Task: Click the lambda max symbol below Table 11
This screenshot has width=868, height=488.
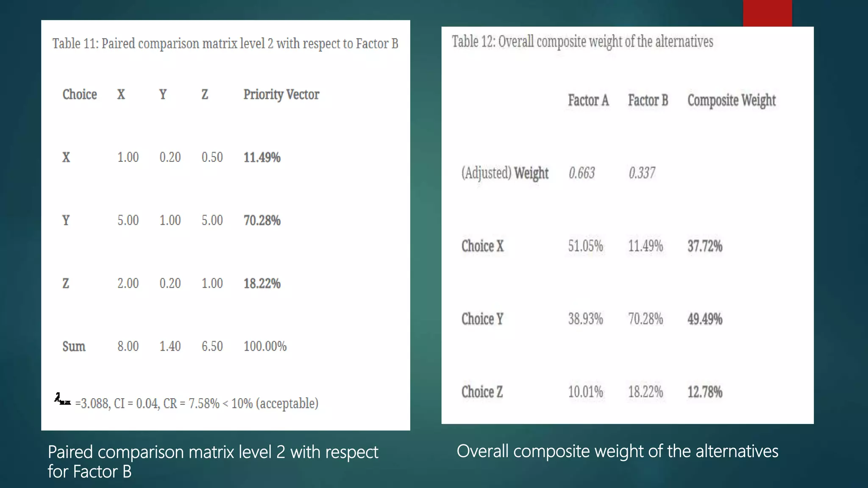Action: (62, 399)
